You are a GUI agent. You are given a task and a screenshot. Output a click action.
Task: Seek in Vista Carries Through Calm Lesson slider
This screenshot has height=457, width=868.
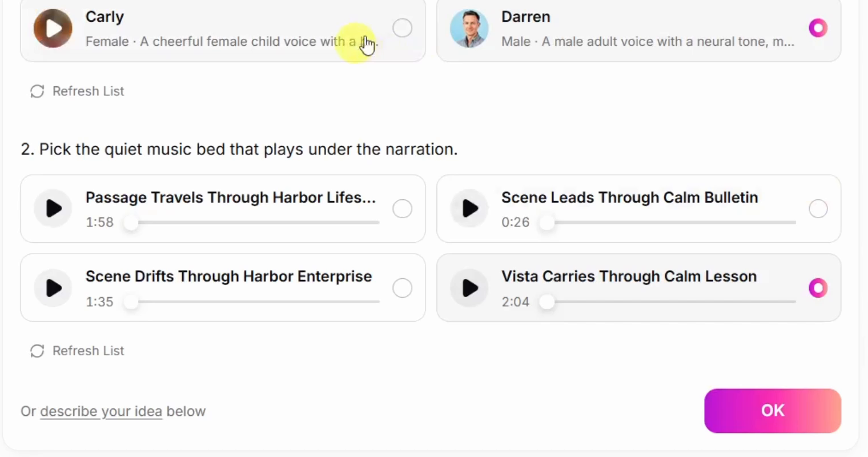668,302
